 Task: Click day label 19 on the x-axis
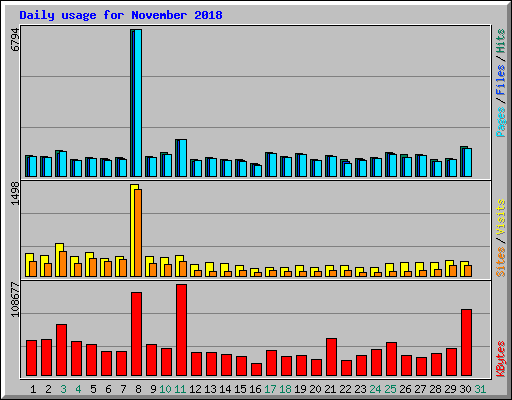pyautogui.click(x=300, y=389)
